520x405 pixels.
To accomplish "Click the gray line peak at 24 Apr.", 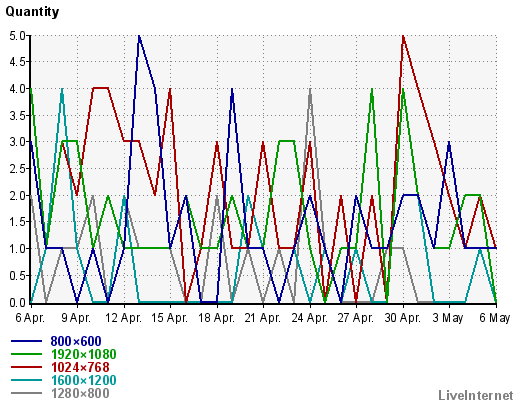I will [310, 89].
